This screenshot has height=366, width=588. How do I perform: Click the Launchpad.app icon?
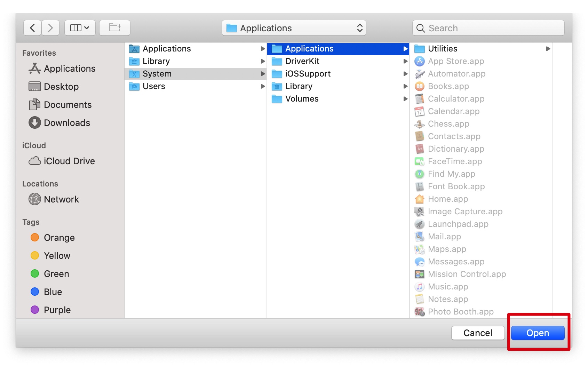click(x=420, y=224)
